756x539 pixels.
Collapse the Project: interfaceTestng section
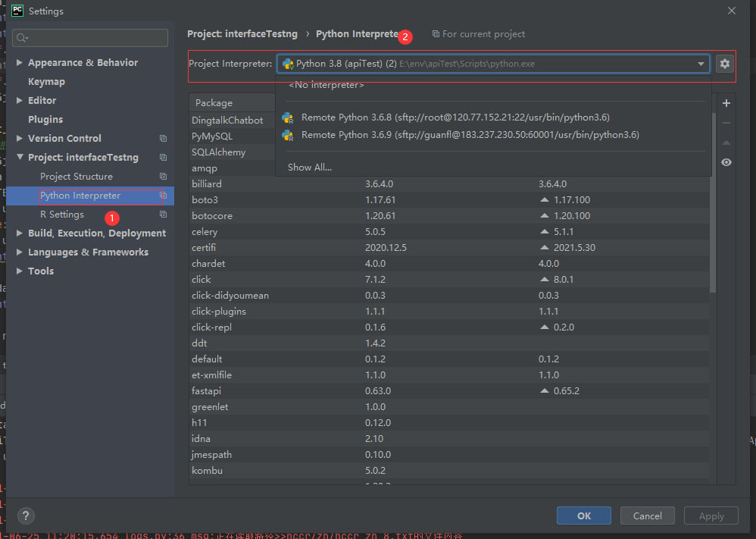19,157
